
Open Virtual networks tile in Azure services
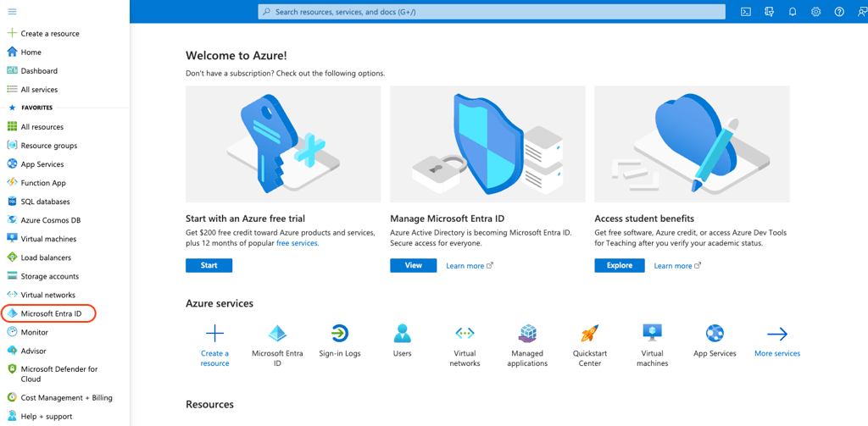pyautogui.click(x=465, y=346)
